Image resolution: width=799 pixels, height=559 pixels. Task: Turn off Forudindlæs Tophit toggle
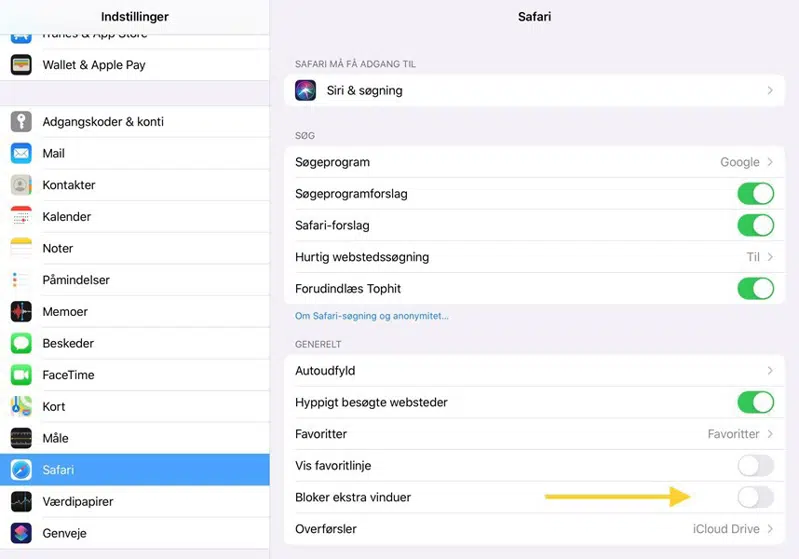pyautogui.click(x=755, y=289)
